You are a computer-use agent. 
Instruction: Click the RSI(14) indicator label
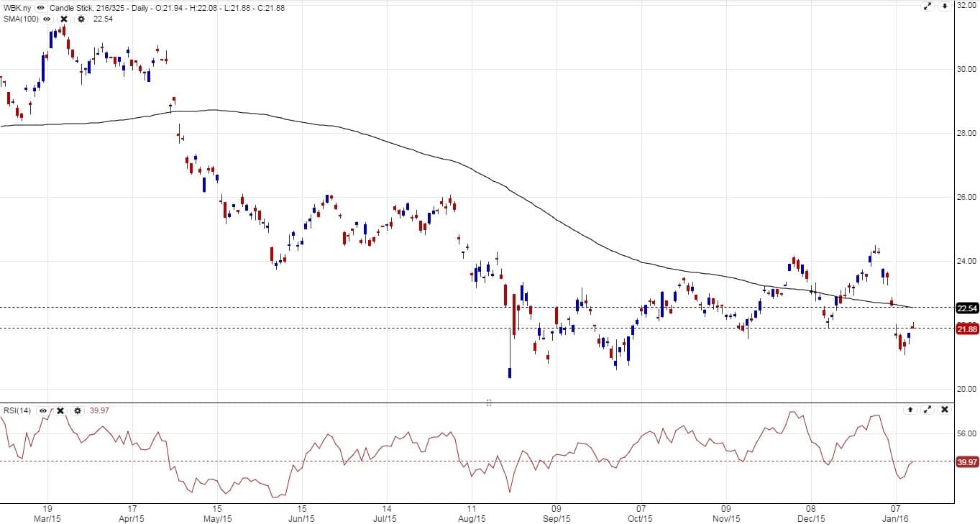click(x=19, y=410)
